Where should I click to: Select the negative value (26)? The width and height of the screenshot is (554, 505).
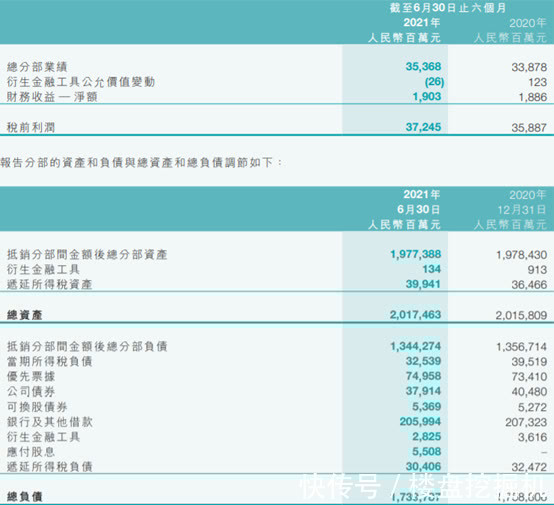(x=434, y=82)
